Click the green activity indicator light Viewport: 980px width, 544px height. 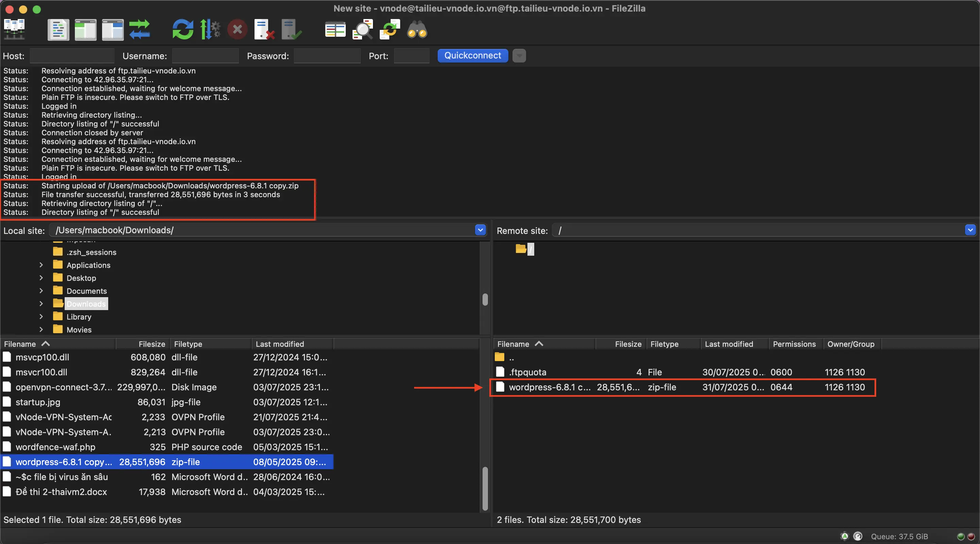point(961,537)
